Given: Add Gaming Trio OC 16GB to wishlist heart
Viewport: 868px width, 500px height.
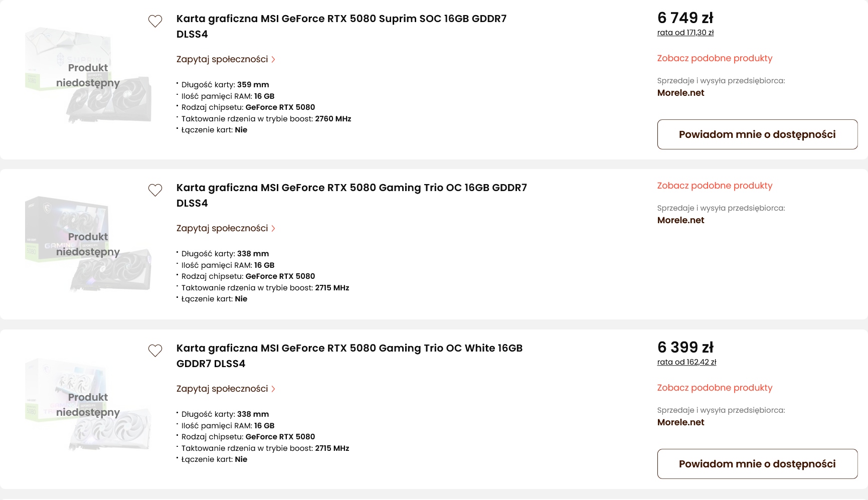Looking at the screenshot, I should 155,190.
